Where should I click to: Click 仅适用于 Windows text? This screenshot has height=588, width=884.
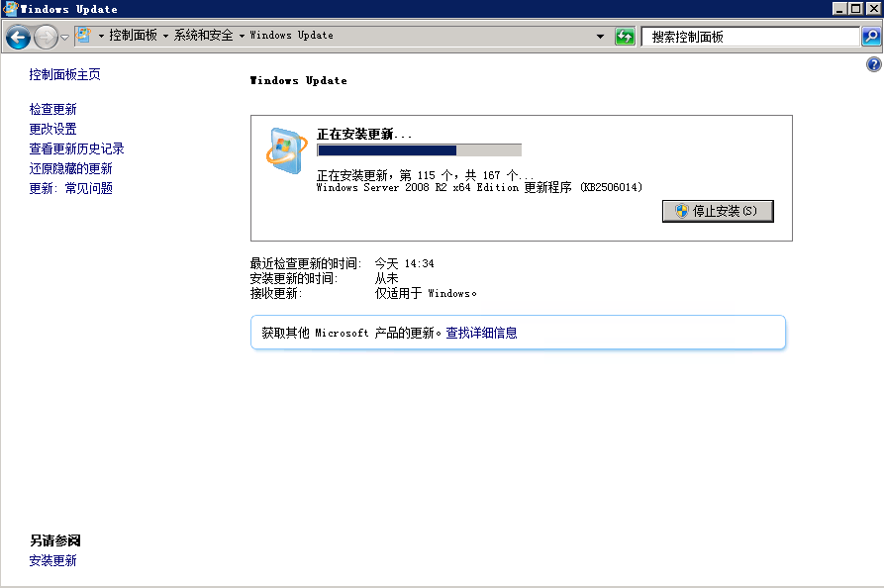coord(426,293)
